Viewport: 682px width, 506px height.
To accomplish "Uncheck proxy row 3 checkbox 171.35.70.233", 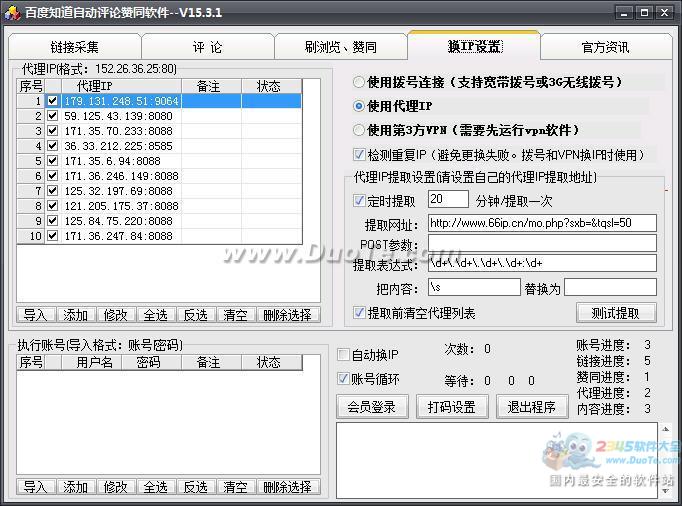I will point(53,131).
